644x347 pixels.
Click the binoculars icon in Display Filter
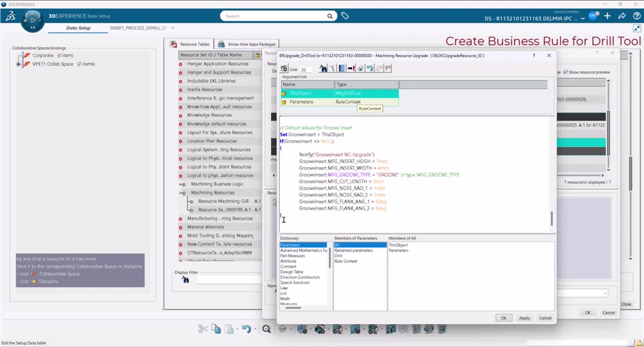(x=185, y=280)
